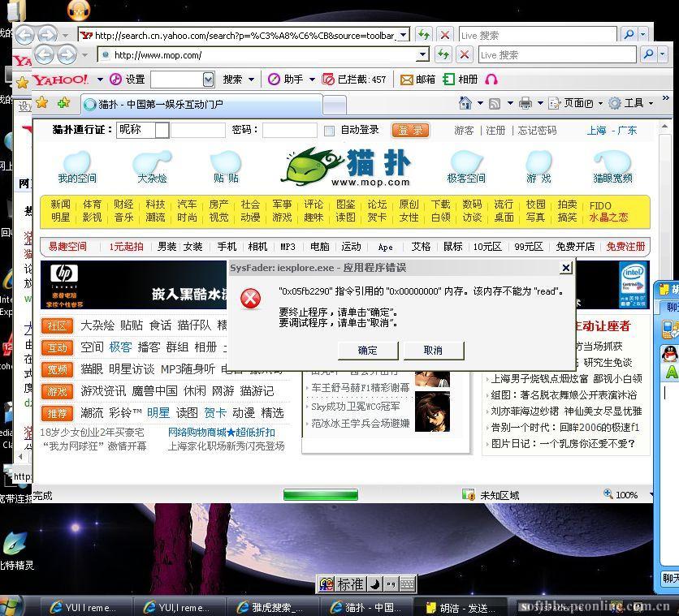
Task: Click the QQ penguin icon in the side panel
Action: pos(670,354)
